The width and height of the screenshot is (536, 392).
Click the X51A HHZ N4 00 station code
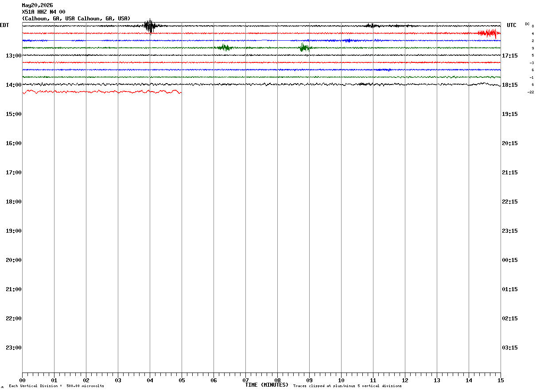[x=43, y=12]
